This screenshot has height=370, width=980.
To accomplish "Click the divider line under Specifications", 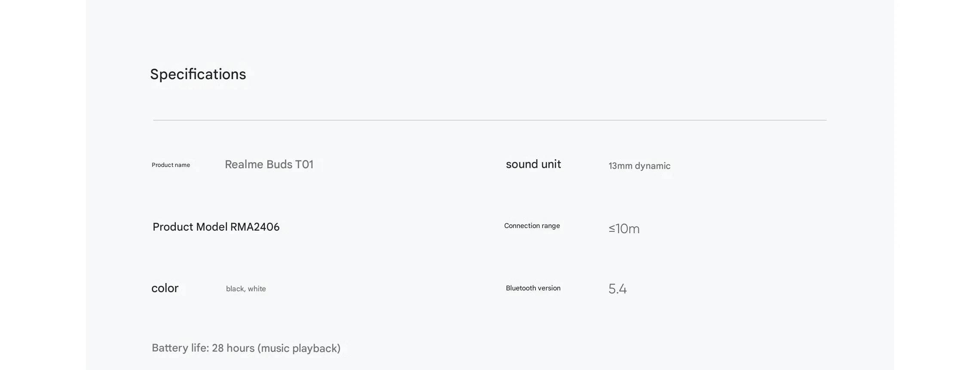I will [490, 120].
